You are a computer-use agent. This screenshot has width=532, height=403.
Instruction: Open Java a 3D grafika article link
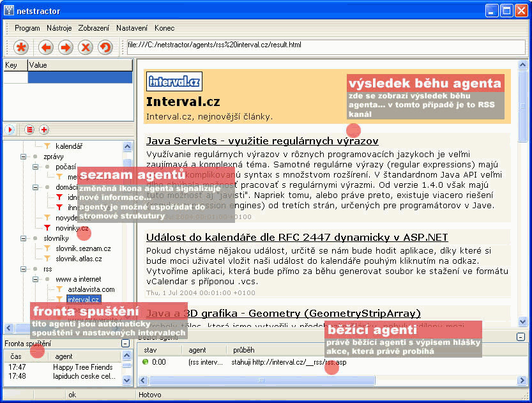(x=284, y=314)
